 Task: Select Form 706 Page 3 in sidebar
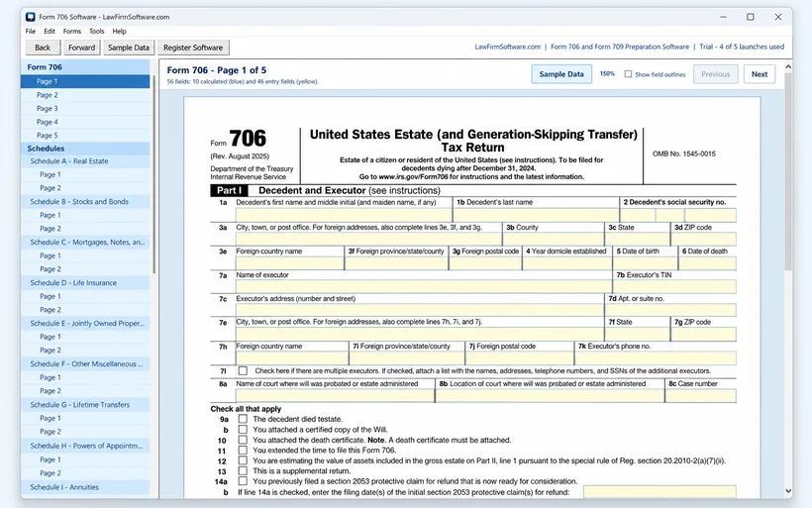pos(85,108)
